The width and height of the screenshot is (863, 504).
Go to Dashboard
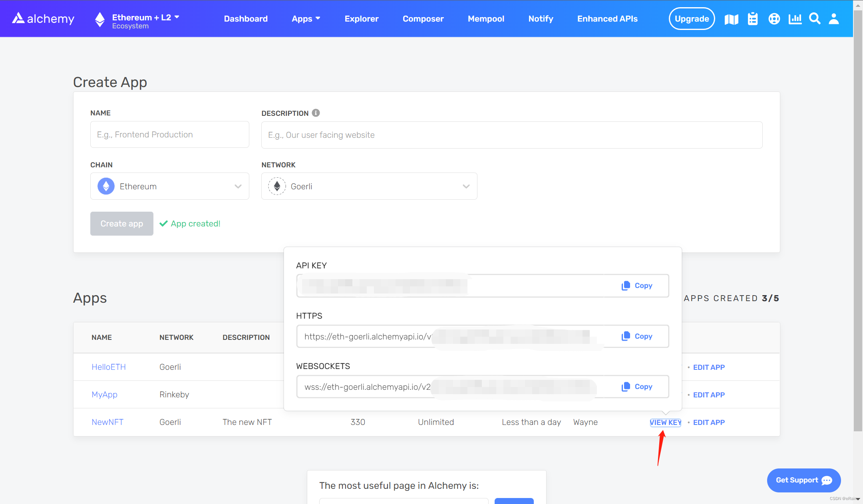click(246, 19)
